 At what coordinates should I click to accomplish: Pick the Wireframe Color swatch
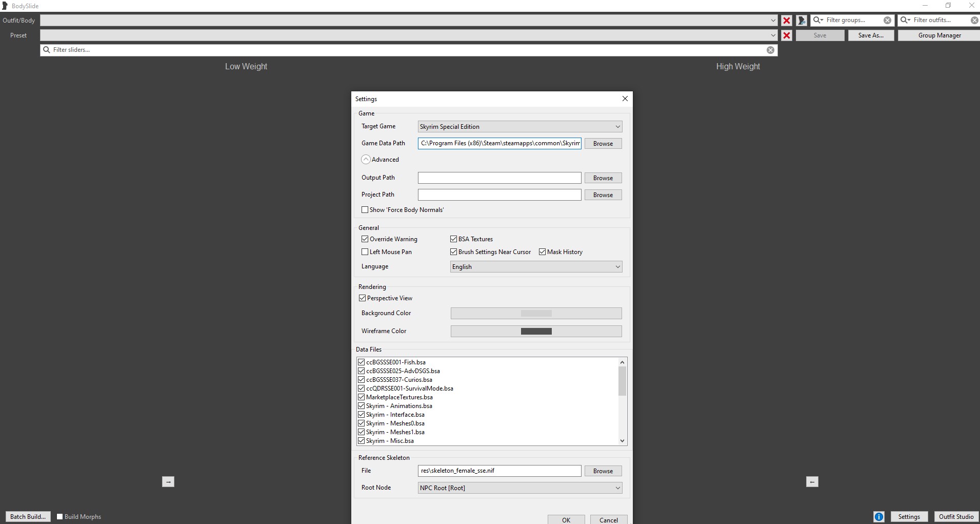pos(536,332)
